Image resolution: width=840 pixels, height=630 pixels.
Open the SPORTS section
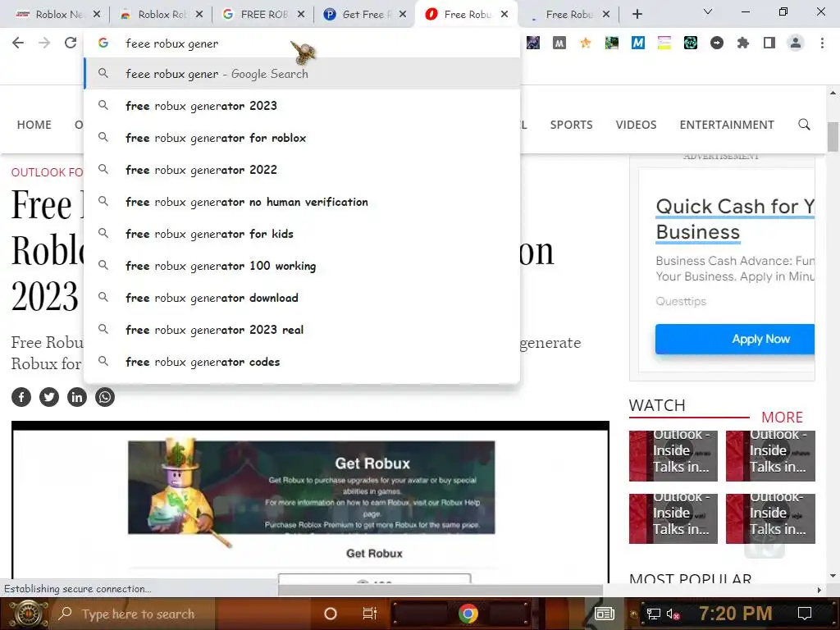[x=571, y=125]
